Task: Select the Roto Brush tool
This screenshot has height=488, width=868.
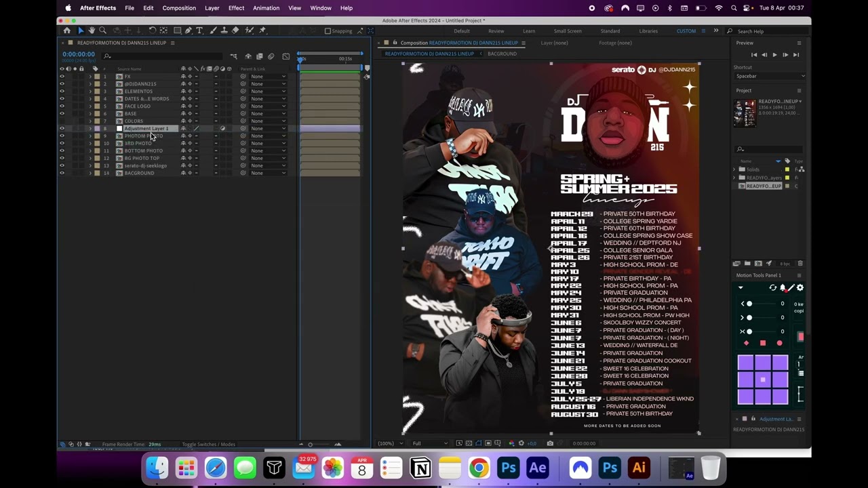Action: [249, 30]
